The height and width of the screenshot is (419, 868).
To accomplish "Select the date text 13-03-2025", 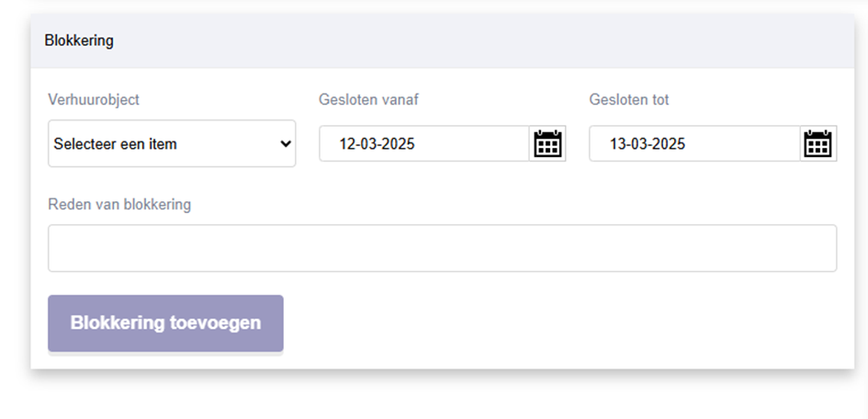I will [648, 144].
